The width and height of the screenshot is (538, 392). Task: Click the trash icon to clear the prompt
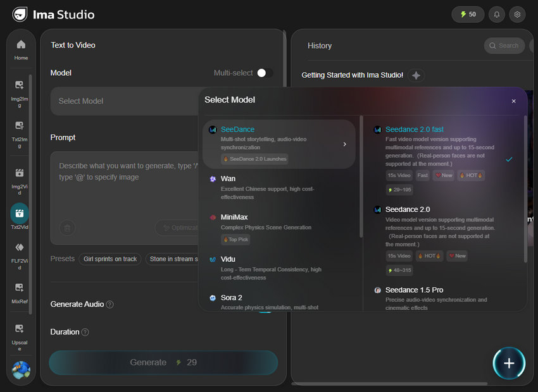[x=67, y=228]
